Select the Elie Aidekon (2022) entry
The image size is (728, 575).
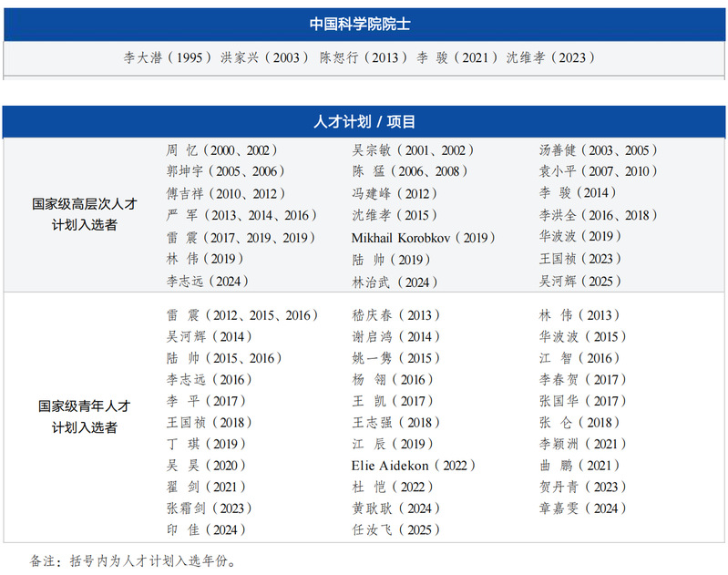click(414, 466)
